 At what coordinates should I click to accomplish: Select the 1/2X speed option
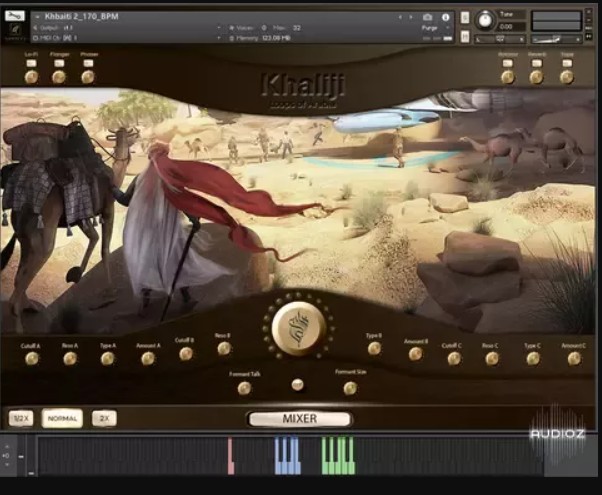tap(19, 419)
